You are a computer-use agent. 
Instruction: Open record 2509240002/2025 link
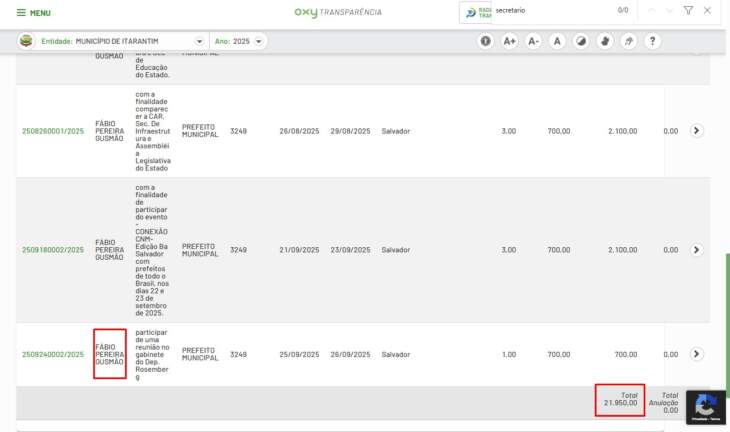53,354
